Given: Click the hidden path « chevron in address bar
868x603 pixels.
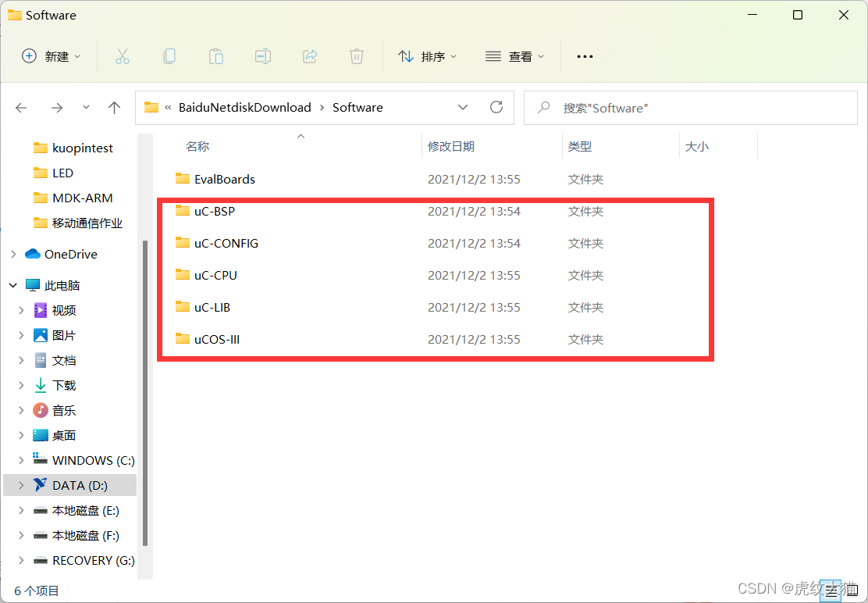Looking at the screenshot, I should (x=169, y=108).
